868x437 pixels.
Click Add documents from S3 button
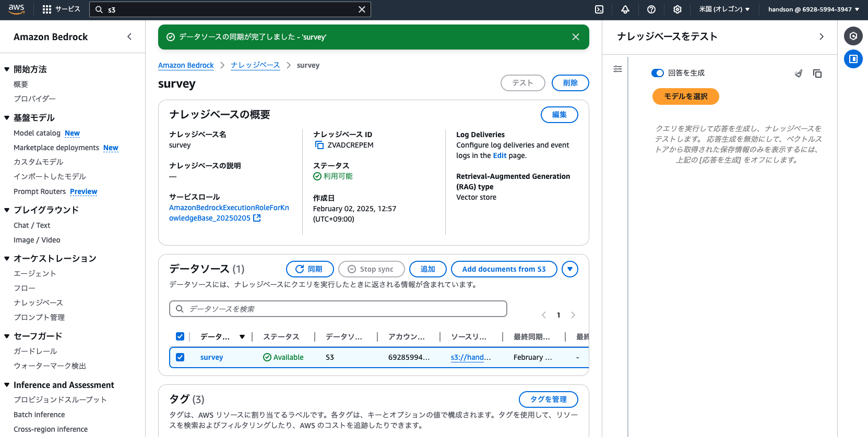504,269
